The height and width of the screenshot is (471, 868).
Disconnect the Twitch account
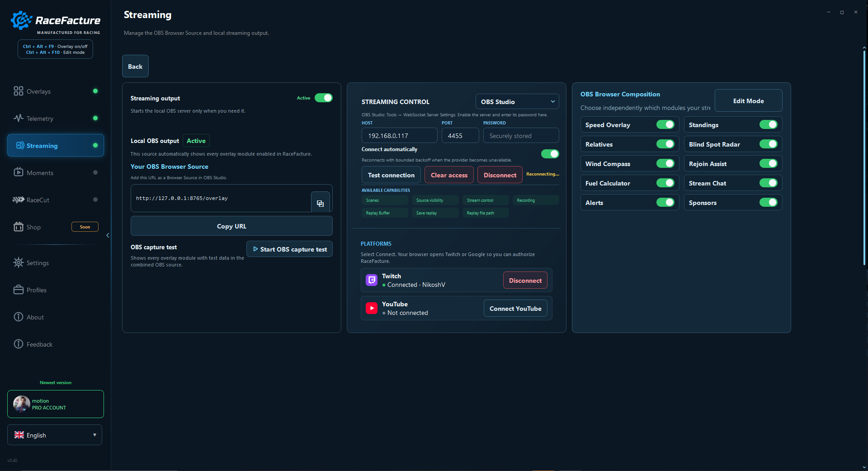[525, 280]
